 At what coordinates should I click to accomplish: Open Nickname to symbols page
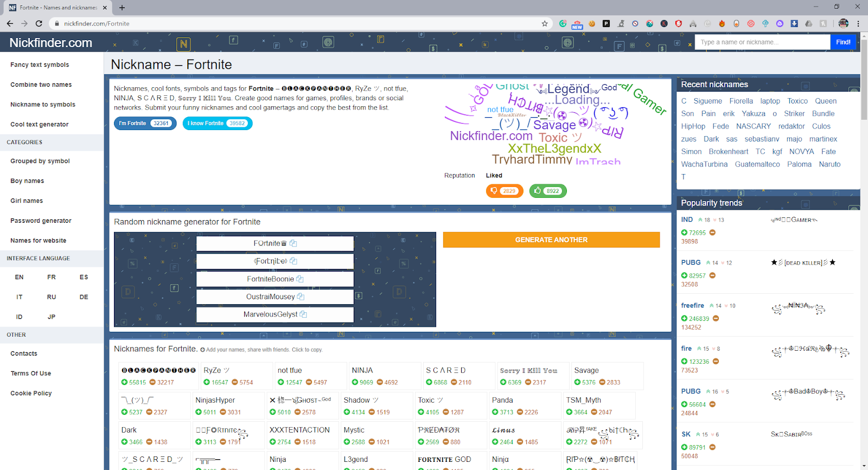(x=43, y=105)
